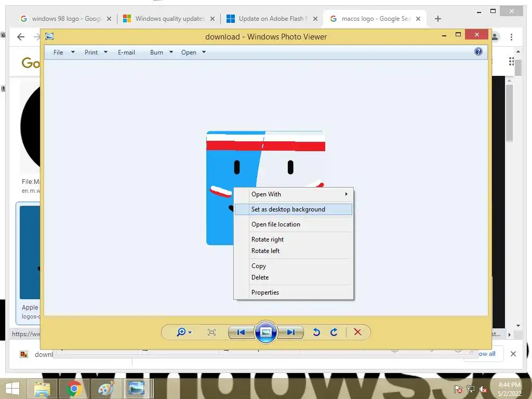Open the Google apps grid icon
The image size is (532, 399).
click(x=511, y=61)
